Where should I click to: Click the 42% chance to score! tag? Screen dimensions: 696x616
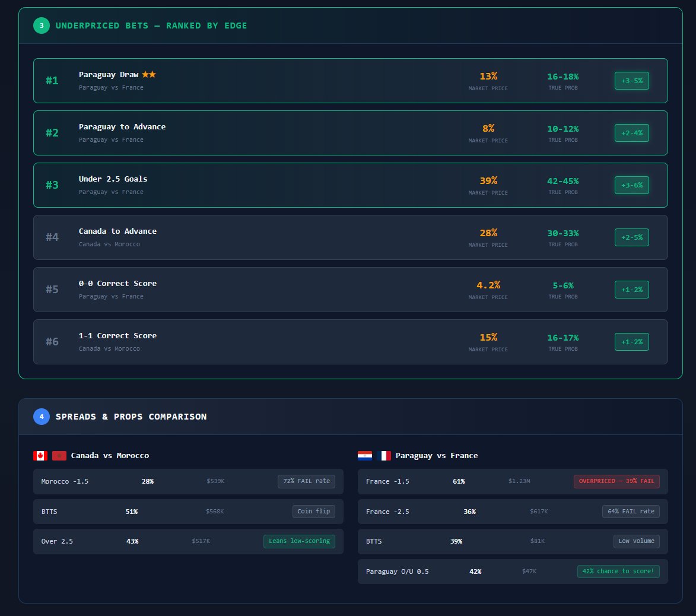tap(618, 571)
